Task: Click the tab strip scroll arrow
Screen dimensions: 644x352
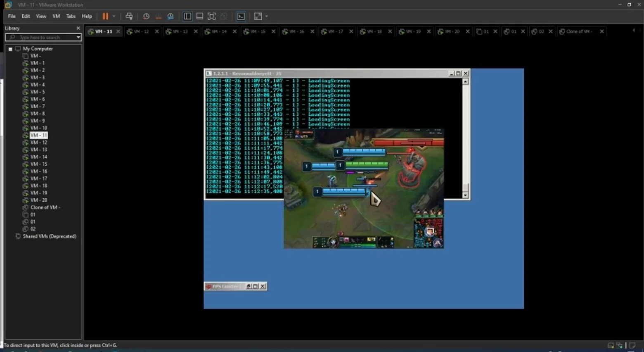Action: (x=634, y=30)
